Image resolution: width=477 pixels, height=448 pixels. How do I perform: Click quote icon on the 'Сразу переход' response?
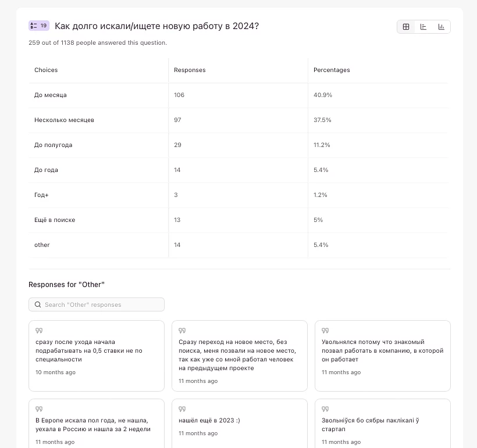[182, 331]
